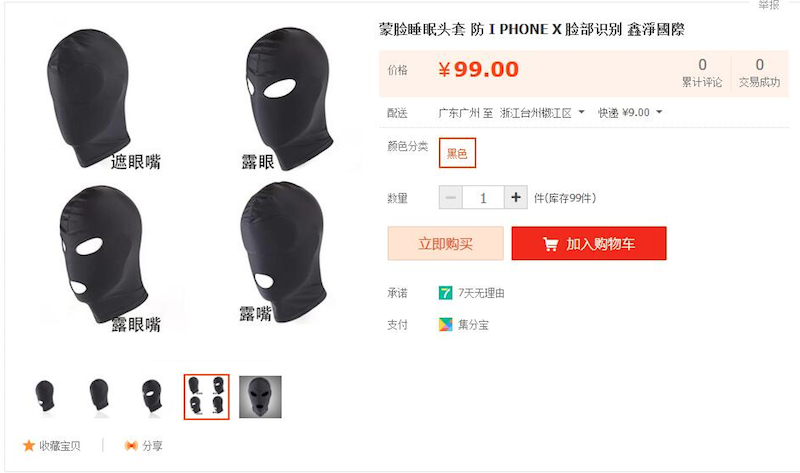Open the 交易成功 transactions count
This screenshot has width=800, height=473.
click(x=759, y=73)
